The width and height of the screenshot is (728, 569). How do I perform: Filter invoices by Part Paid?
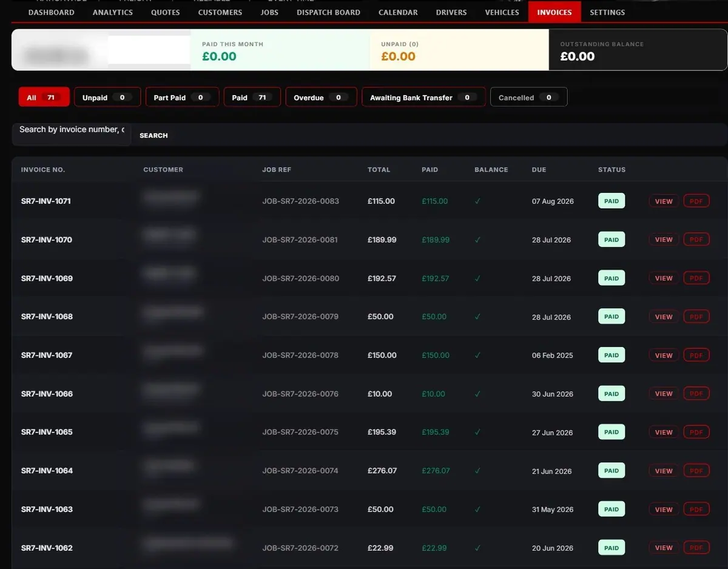[x=182, y=97]
